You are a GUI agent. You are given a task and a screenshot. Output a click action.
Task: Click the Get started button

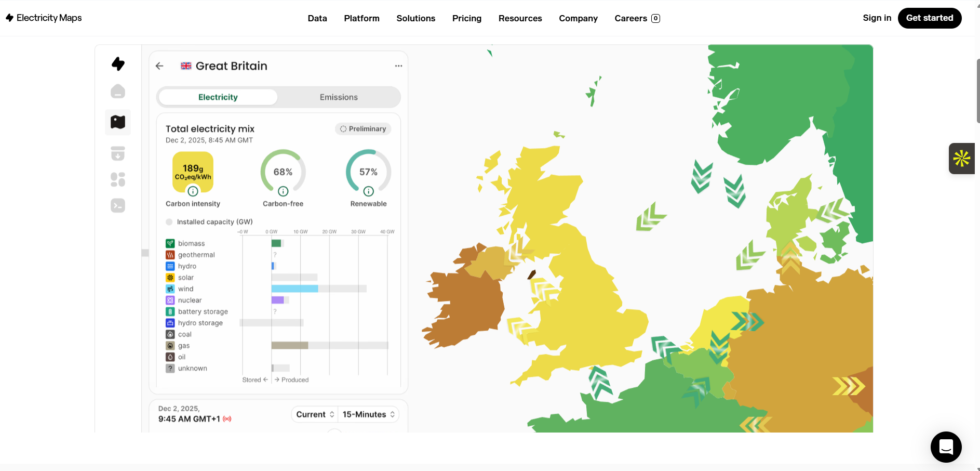coord(930,18)
